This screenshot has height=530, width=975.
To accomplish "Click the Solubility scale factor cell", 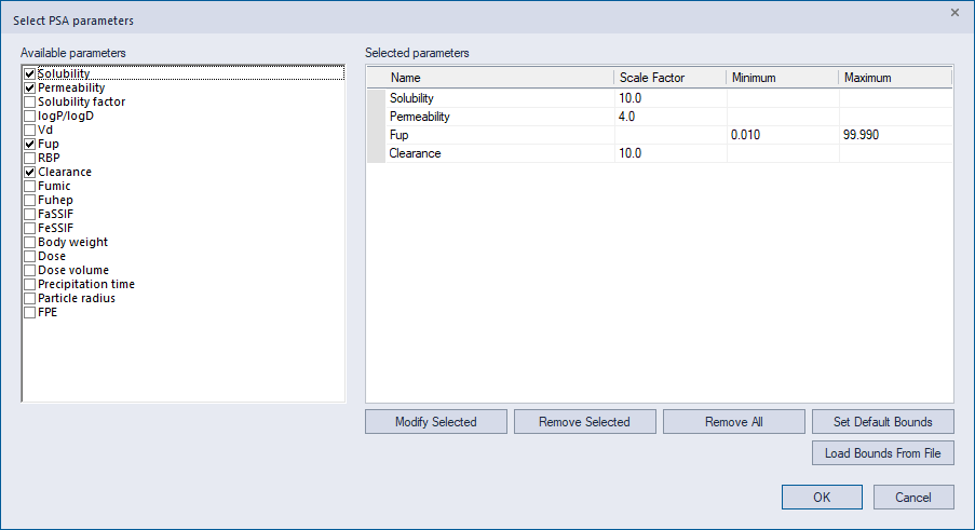I will point(670,98).
